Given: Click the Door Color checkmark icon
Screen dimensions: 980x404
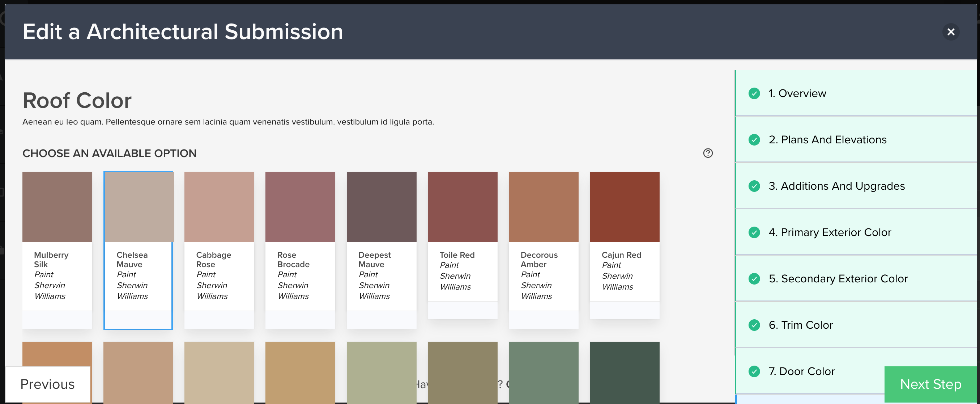Looking at the screenshot, I should point(754,371).
